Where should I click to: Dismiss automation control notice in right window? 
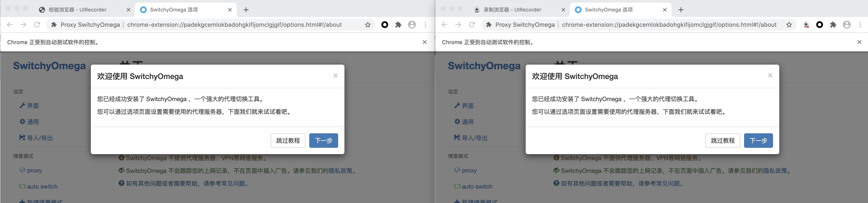click(859, 42)
